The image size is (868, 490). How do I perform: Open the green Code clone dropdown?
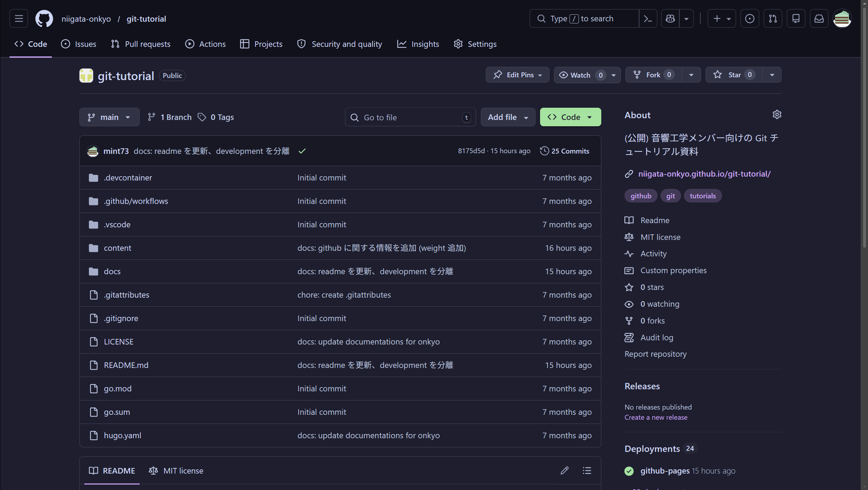click(x=570, y=117)
